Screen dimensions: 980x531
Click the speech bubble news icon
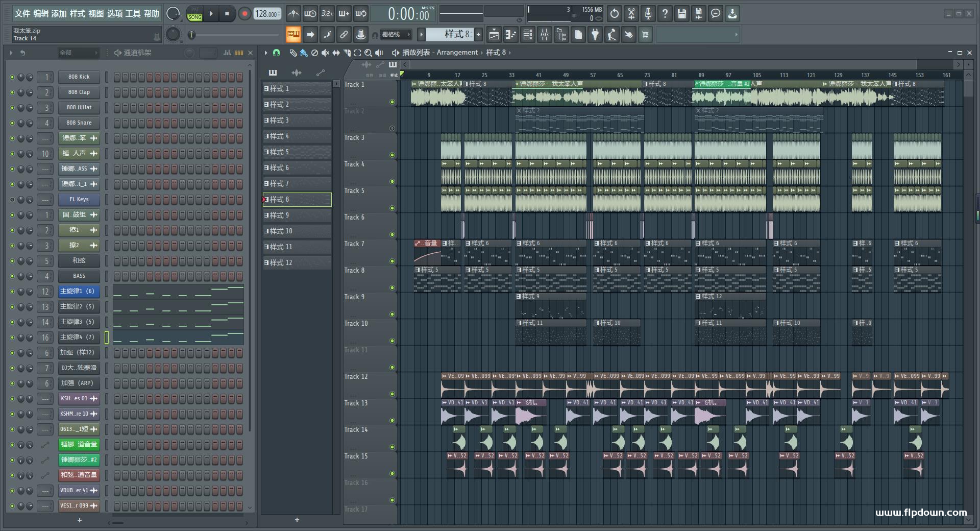tap(716, 14)
